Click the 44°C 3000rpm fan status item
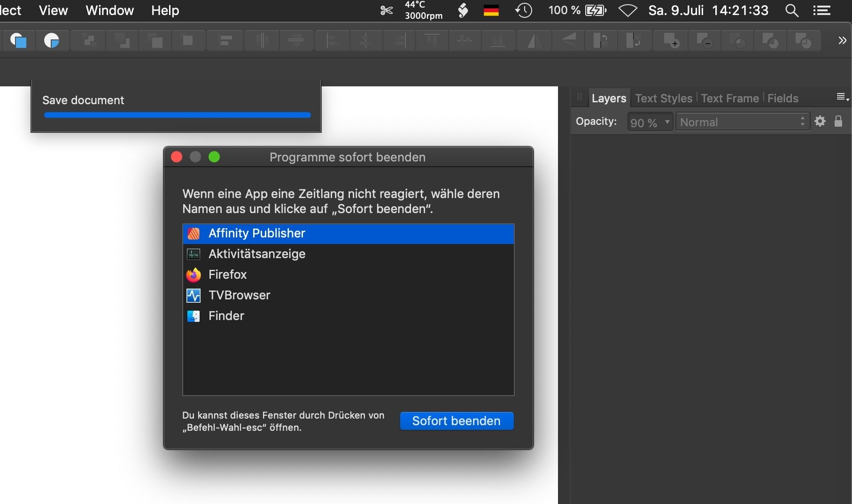Image resolution: width=852 pixels, height=504 pixels. 424,10
